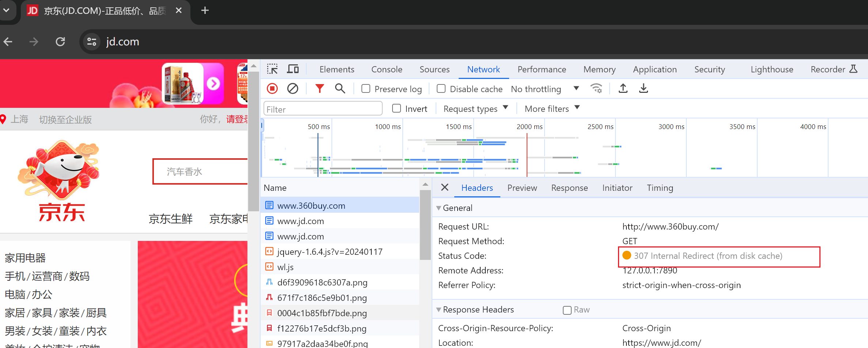This screenshot has width=868, height=348.
Task: Select the jquery-1.6.4.js request row
Action: tap(330, 251)
